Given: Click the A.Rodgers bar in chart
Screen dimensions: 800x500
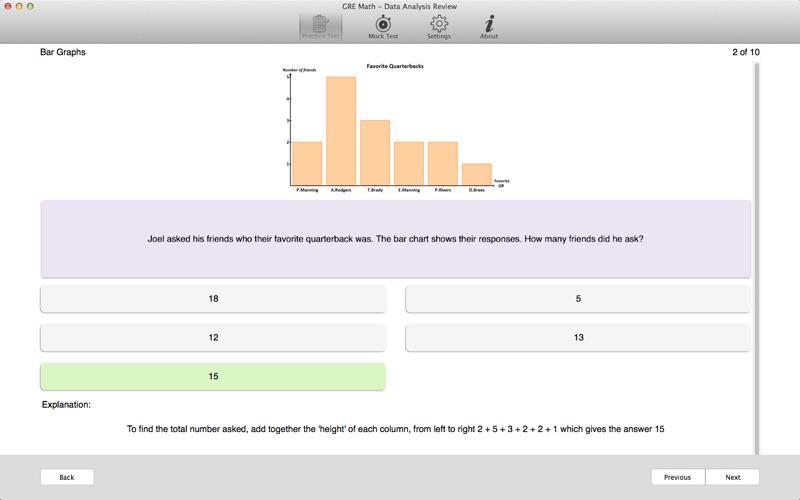Looking at the screenshot, I should click(341, 131).
